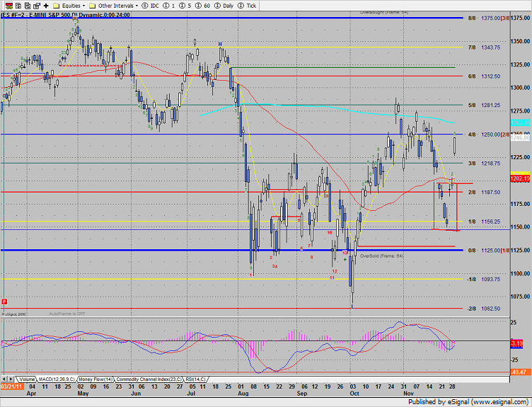Switch to 60-minute interval
532x407 pixels.
(x=202, y=6)
